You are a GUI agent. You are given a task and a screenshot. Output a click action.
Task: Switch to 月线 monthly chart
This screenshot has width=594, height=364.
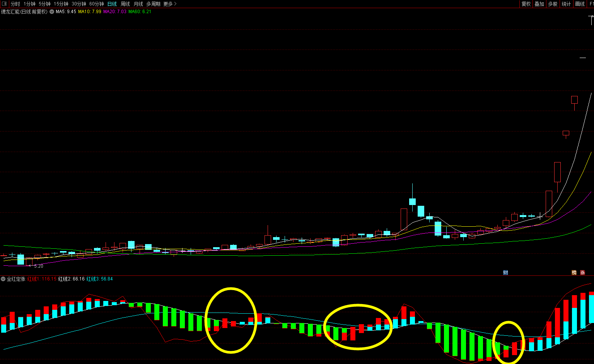pos(138,4)
